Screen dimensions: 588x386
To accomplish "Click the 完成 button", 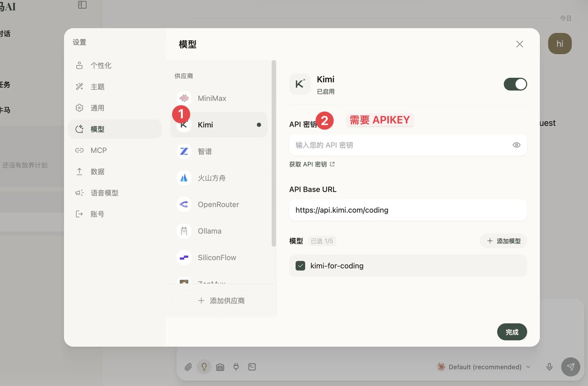I will click(512, 332).
